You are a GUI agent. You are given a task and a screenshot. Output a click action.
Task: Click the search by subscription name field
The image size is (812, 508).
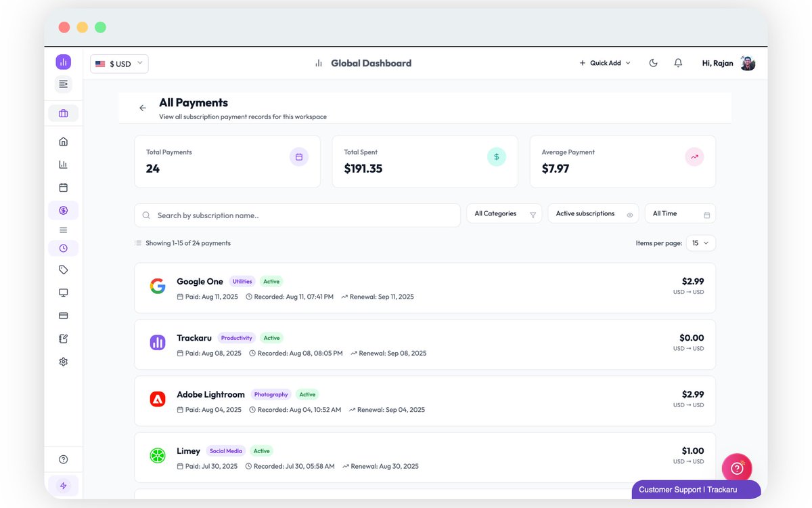tap(297, 215)
